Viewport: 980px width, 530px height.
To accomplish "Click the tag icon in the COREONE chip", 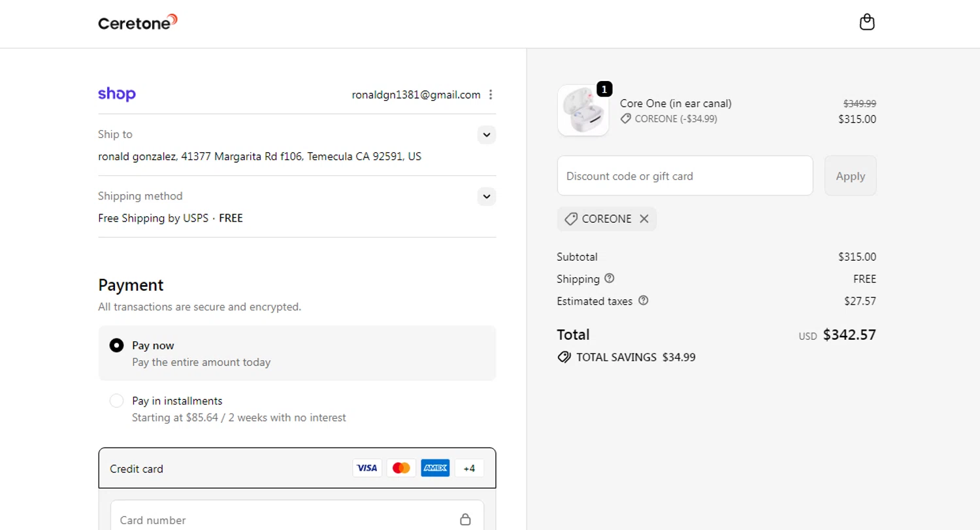I will pos(570,219).
